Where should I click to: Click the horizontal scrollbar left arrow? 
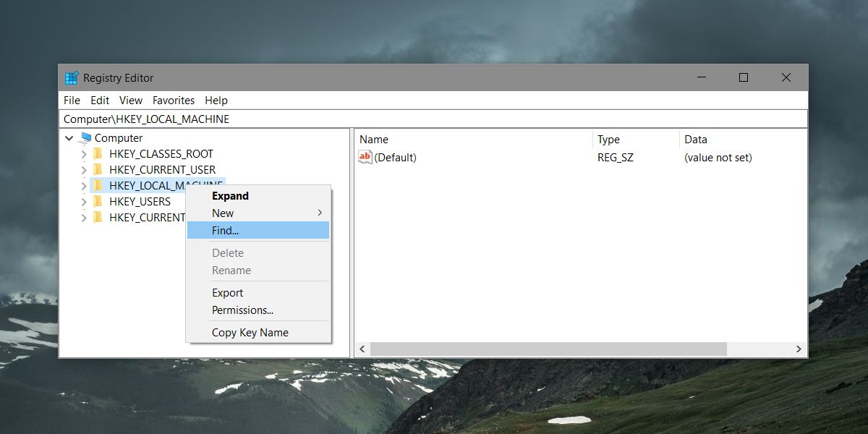pyautogui.click(x=362, y=349)
